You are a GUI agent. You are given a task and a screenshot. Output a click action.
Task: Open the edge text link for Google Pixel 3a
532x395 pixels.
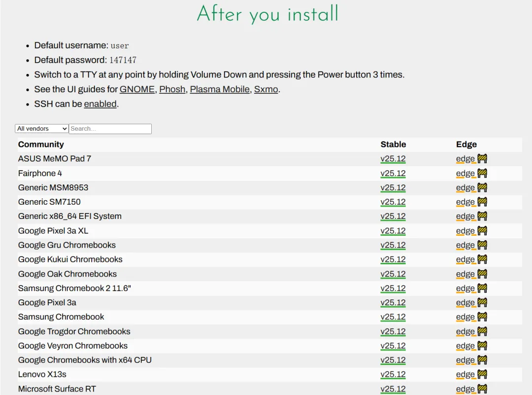pos(465,303)
